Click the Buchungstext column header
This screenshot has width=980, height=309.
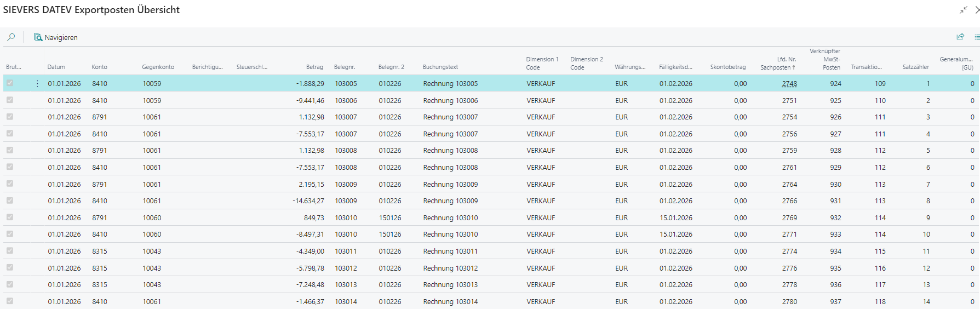440,67
